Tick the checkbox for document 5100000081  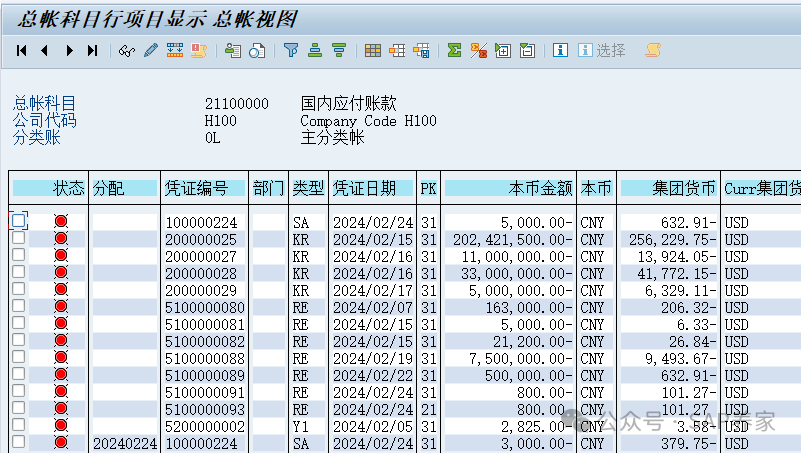tap(18, 323)
